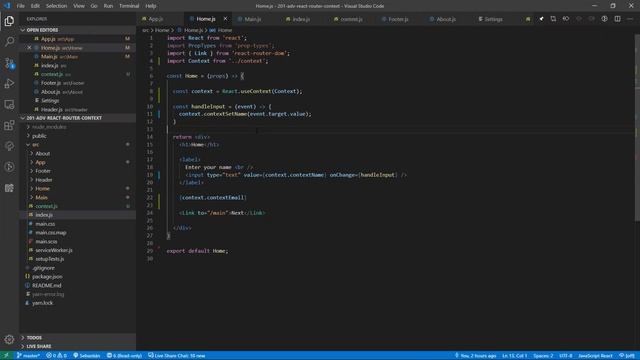The image size is (640, 360).
Task: Open the Remote Explorer view
Action: coord(9,104)
